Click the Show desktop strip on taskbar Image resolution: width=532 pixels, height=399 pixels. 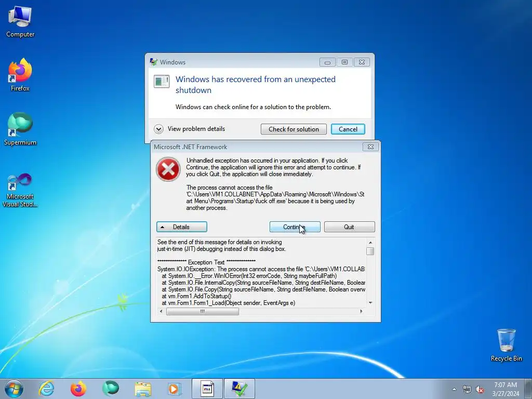(528, 389)
